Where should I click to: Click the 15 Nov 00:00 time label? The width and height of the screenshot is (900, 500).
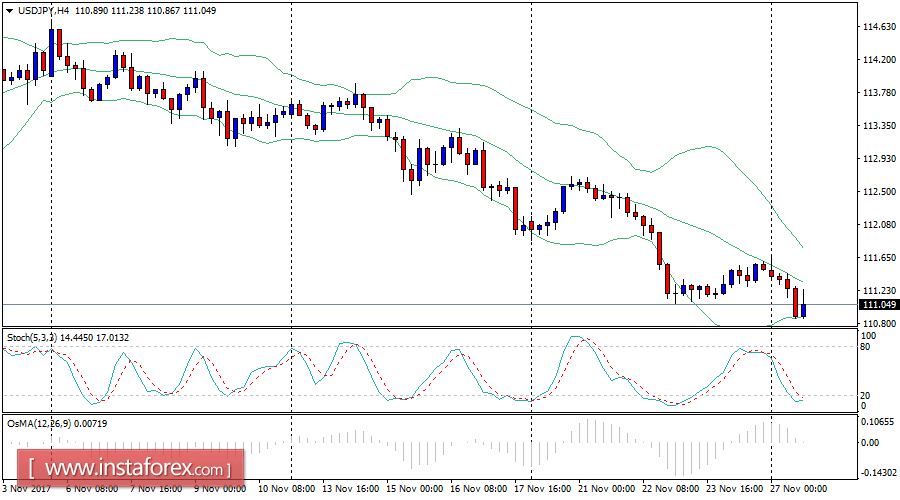tap(414, 489)
